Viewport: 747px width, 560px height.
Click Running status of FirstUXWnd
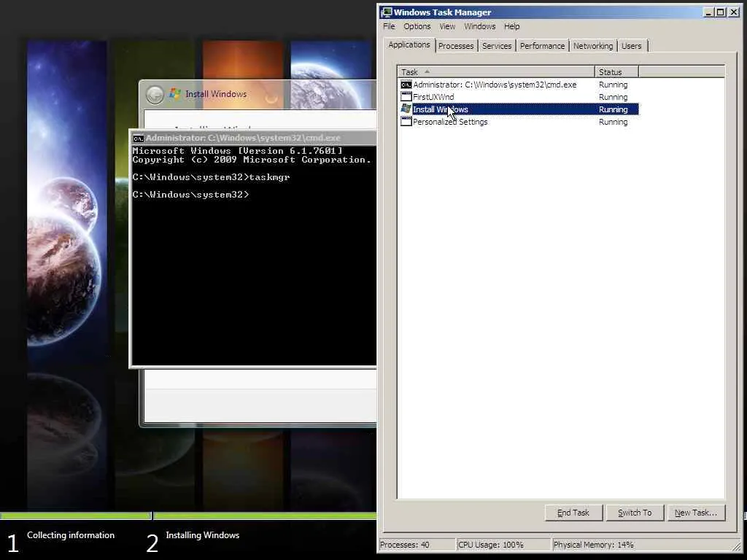pos(613,97)
